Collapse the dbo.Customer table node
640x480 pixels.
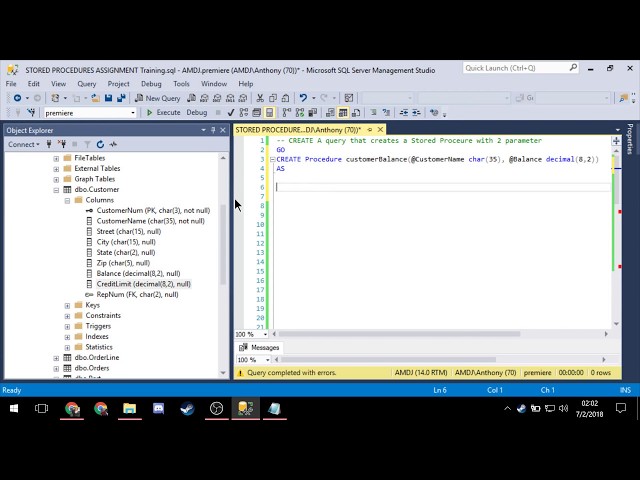point(56,190)
